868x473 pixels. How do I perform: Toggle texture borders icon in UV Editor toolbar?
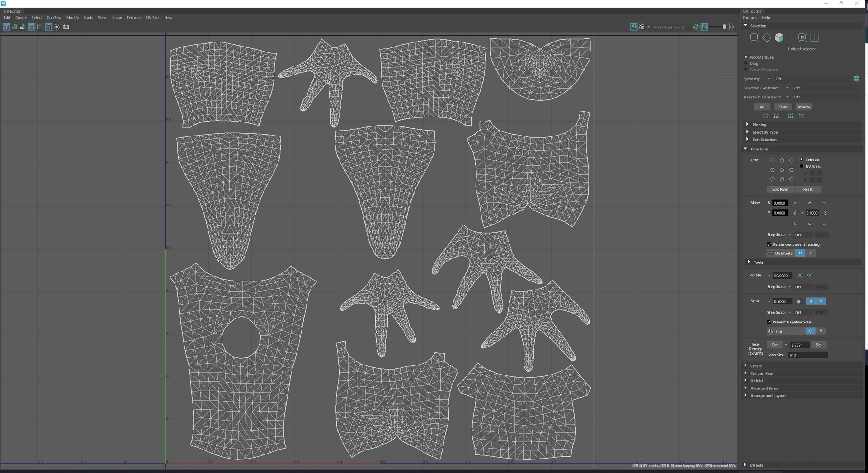[x=32, y=27]
